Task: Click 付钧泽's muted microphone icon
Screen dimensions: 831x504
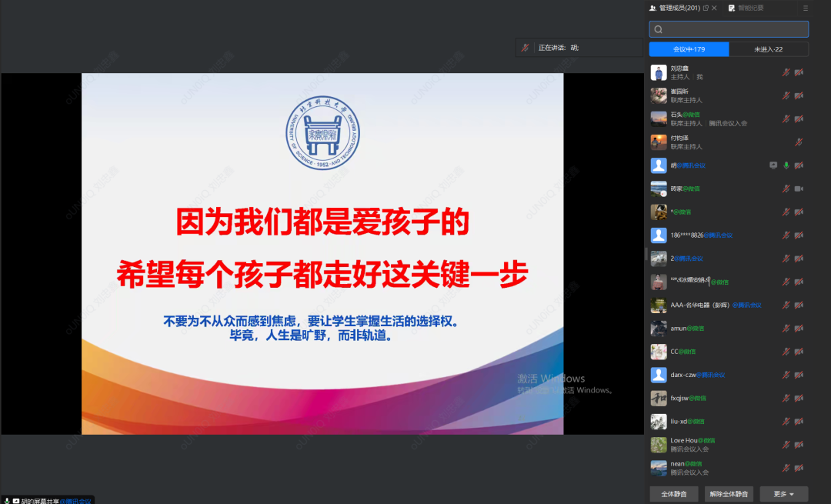Action: (799, 142)
